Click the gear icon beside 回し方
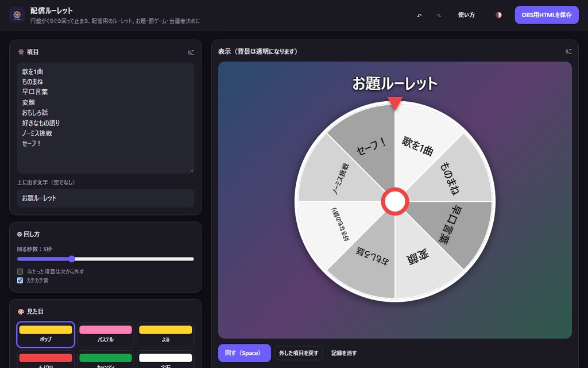 click(20, 234)
